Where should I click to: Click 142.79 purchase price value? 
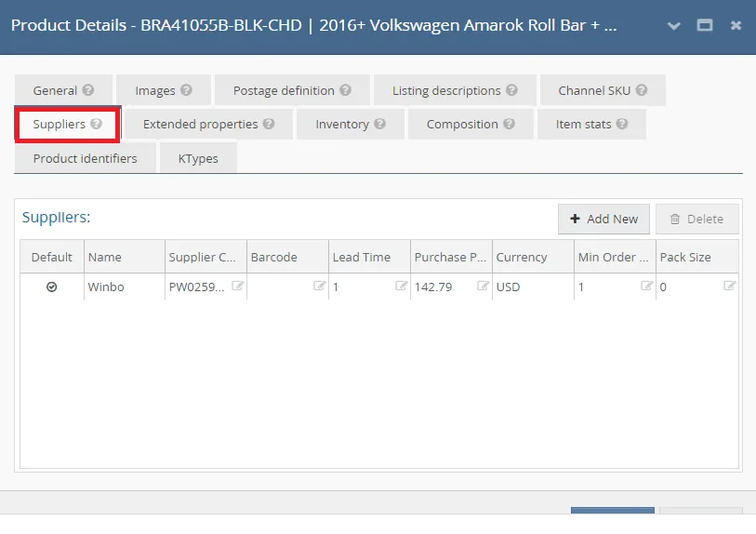[x=433, y=287]
